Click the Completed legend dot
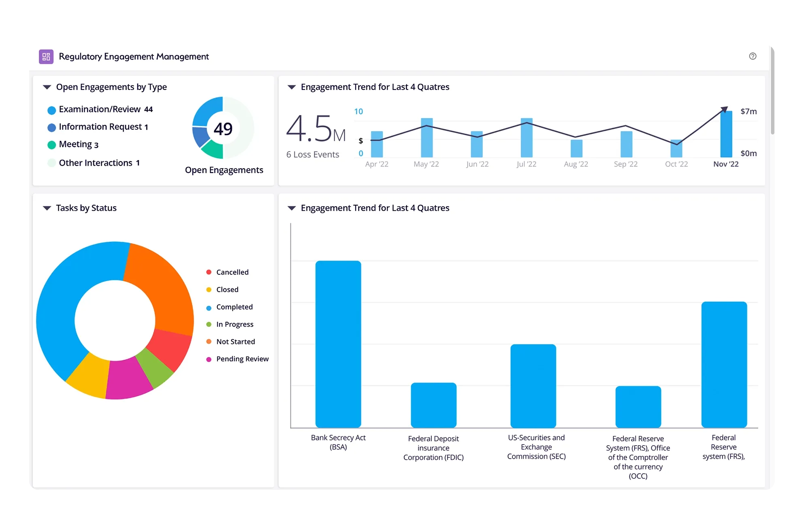800x532 pixels. (209, 308)
